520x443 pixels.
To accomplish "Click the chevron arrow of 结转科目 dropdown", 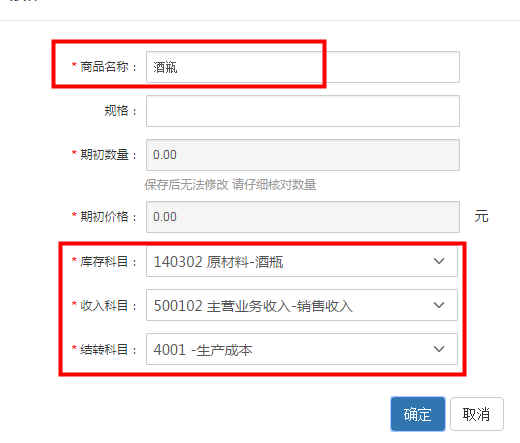I will (439, 349).
